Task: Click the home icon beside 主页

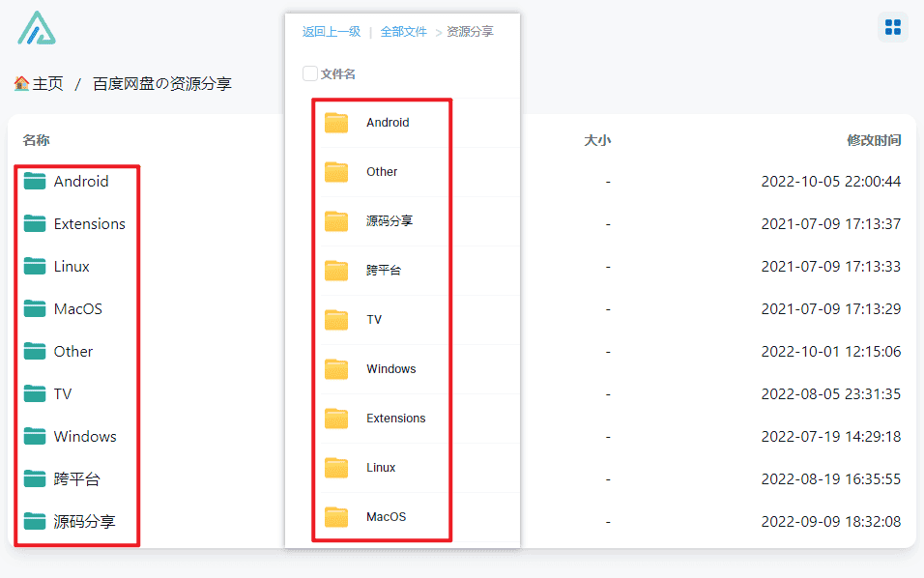Action: coord(22,84)
